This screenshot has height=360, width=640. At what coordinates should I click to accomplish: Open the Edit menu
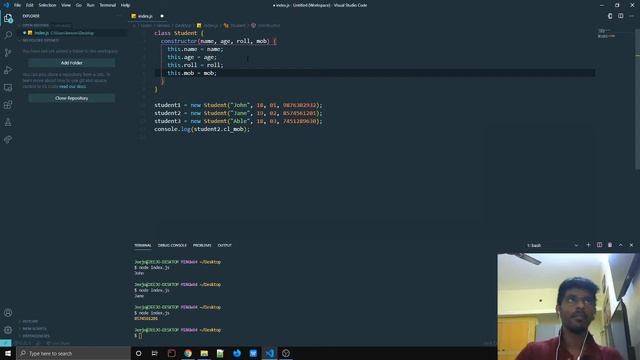click(30, 5)
